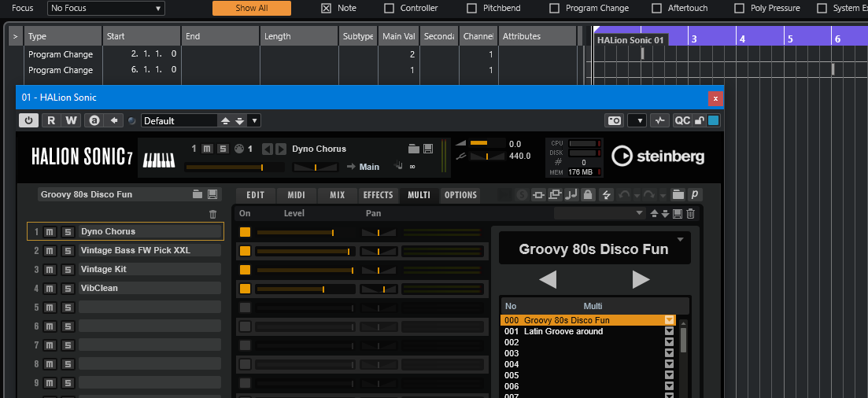Switch to the EFFECTS tab

coord(378,195)
